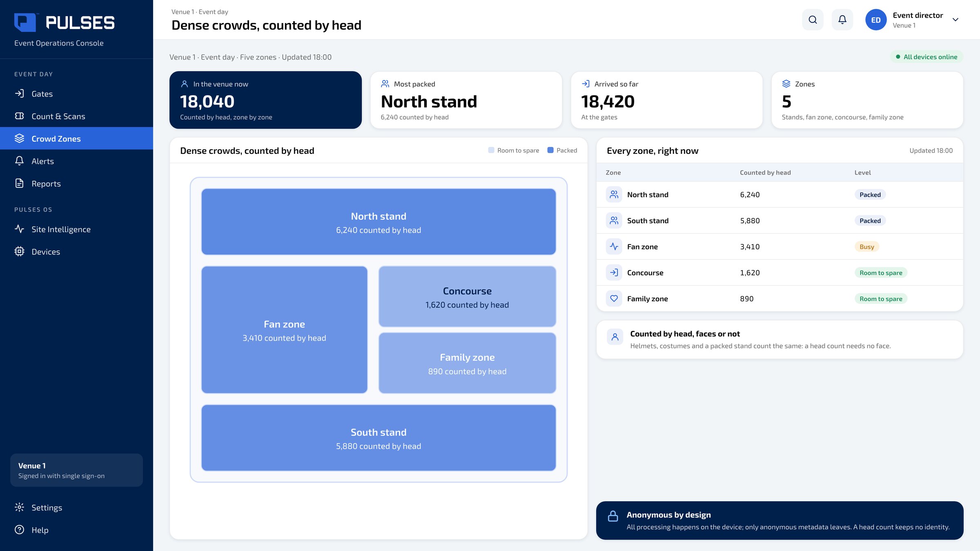
Task: Open notifications bell in header
Action: click(x=842, y=20)
